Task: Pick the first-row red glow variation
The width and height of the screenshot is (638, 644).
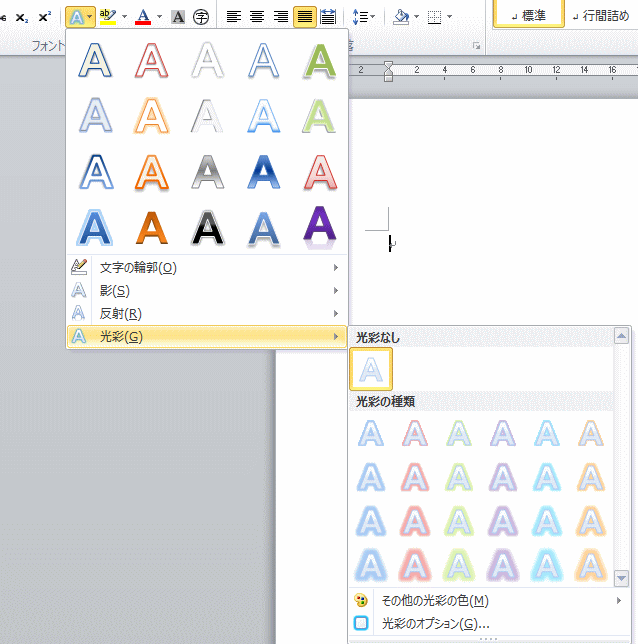Action: (x=415, y=433)
